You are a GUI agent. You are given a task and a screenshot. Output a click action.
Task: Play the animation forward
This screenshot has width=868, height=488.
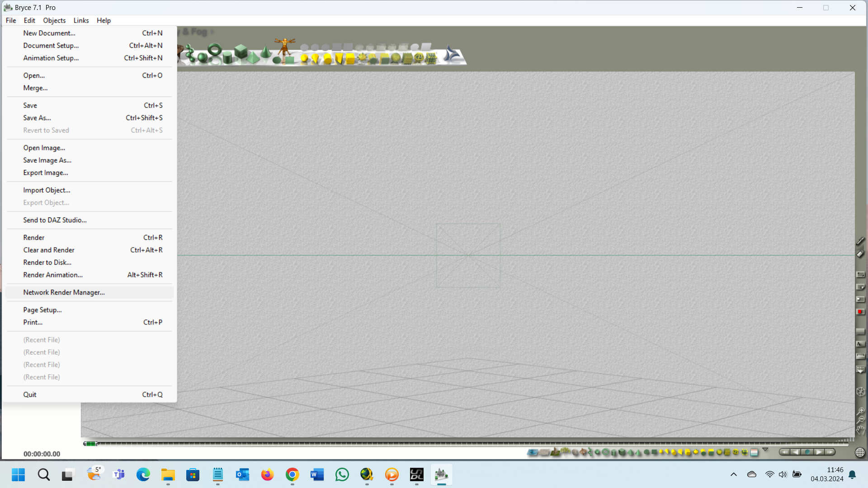tap(819, 452)
